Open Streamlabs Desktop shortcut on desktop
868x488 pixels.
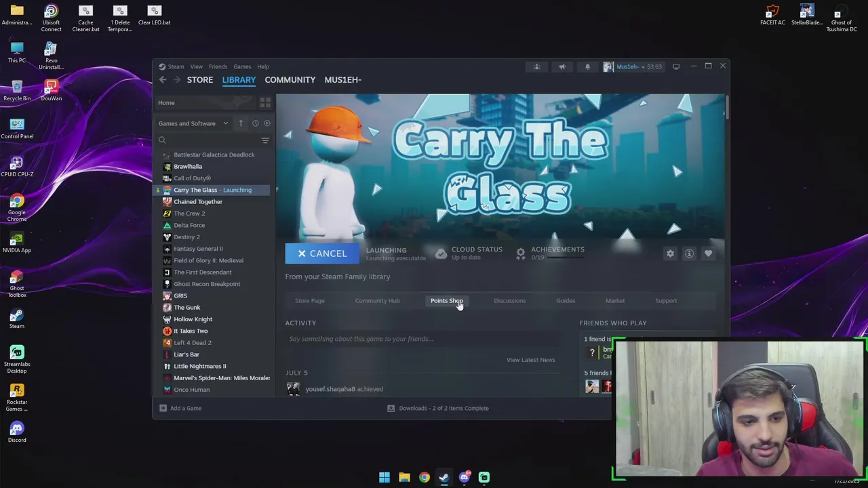point(17,360)
